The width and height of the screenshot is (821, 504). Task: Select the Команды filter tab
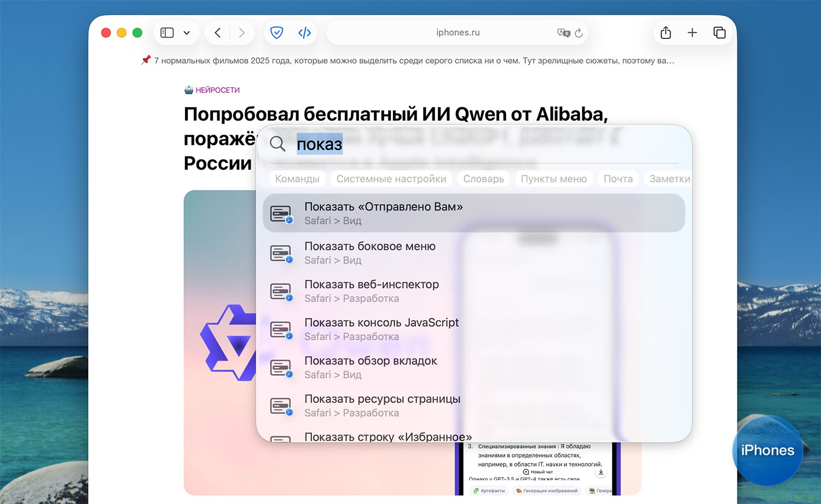tap(297, 179)
